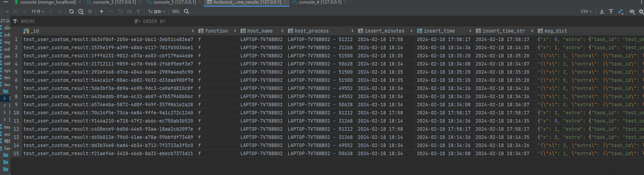
Task: Sort host_process column via arrows
Action: pyautogui.click(x=352, y=31)
